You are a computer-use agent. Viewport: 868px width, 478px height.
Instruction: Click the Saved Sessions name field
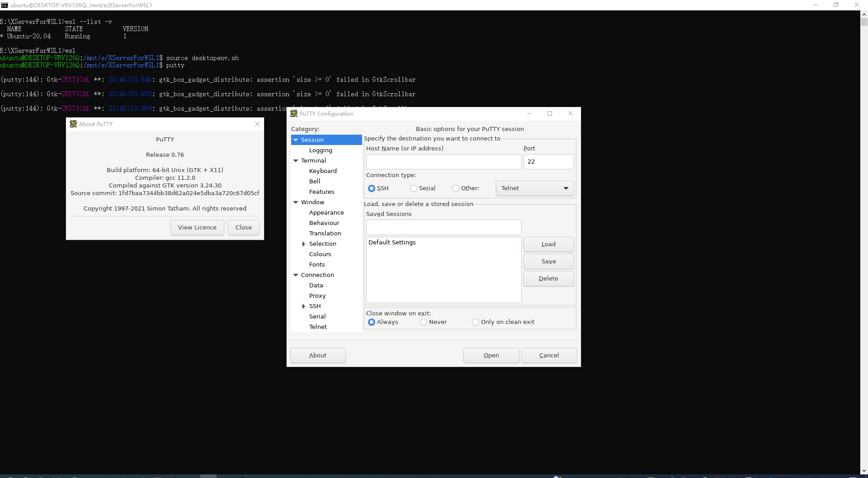coord(443,227)
